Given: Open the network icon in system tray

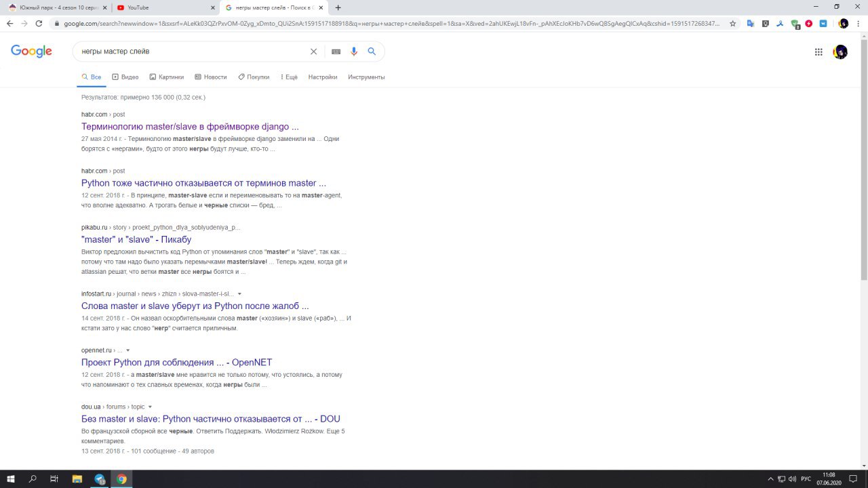Looking at the screenshot, I should click(781, 479).
